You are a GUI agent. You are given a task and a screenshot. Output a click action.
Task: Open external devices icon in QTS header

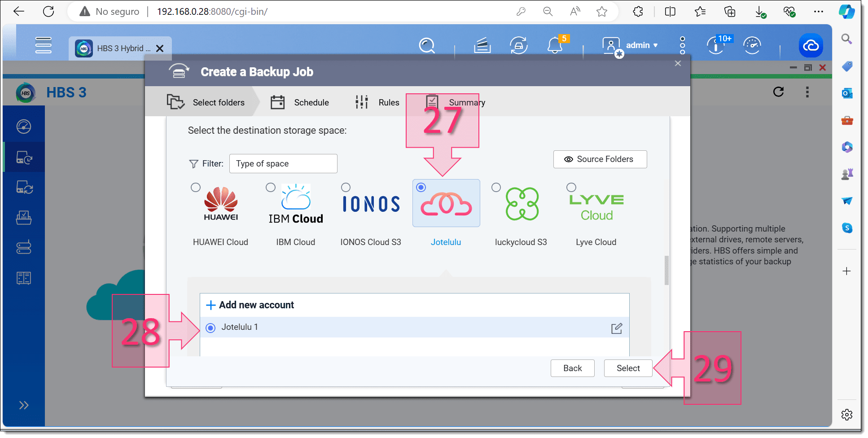[x=518, y=45]
